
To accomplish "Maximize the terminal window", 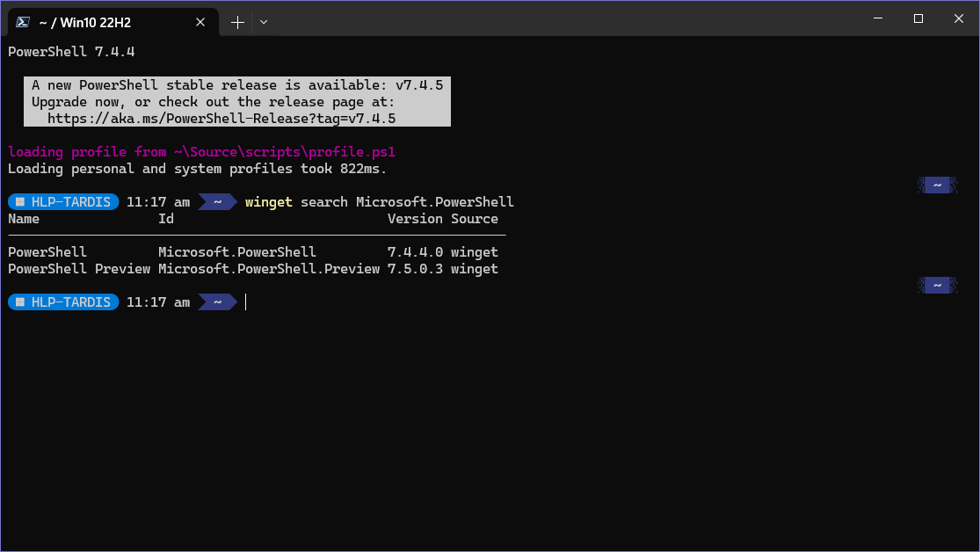I will [x=918, y=18].
